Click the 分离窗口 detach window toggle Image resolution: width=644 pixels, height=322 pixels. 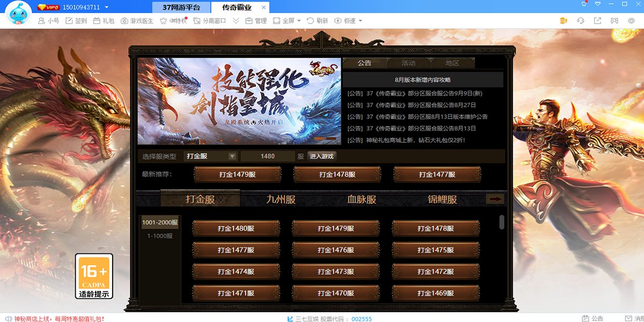(210, 21)
